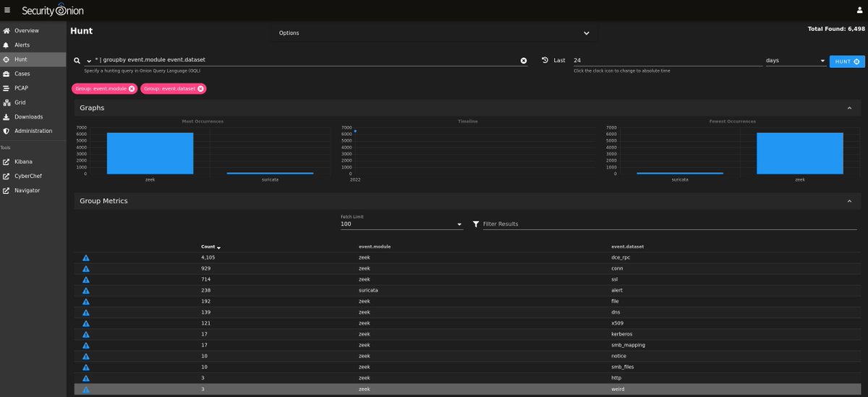Open the Fetch Limit dropdown
This screenshot has height=397, width=868.
click(x=401, y=224)
